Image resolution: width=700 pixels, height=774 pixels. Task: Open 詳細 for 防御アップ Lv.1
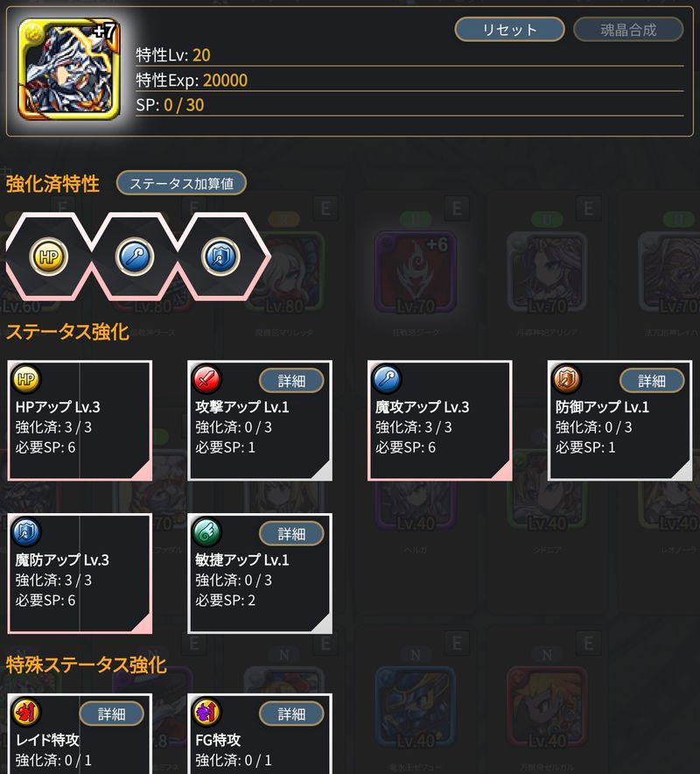coord(652,381)
